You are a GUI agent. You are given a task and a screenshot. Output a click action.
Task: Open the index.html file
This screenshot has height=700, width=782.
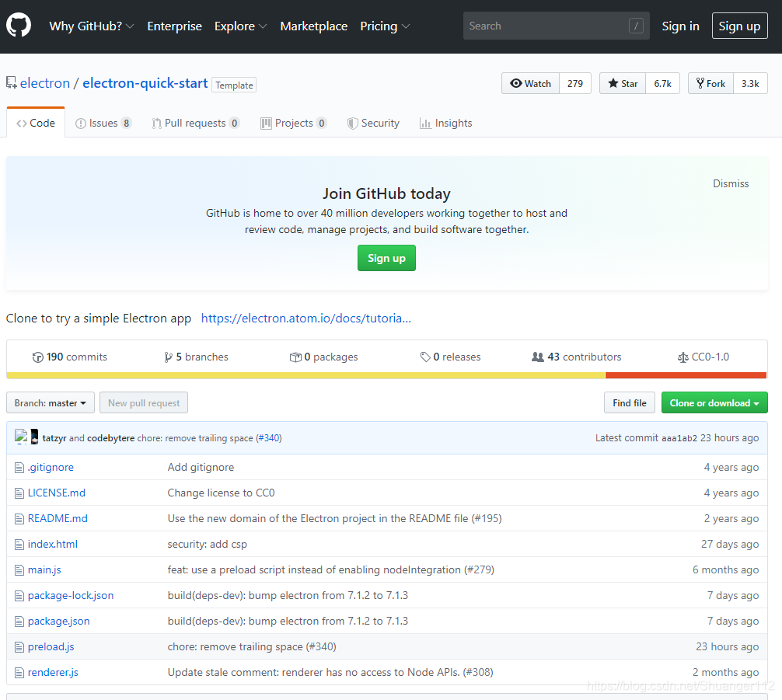[53, 545]
